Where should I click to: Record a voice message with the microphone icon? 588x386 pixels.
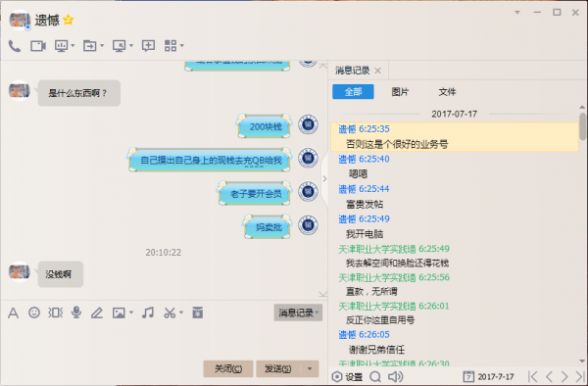tap(76, 313)
